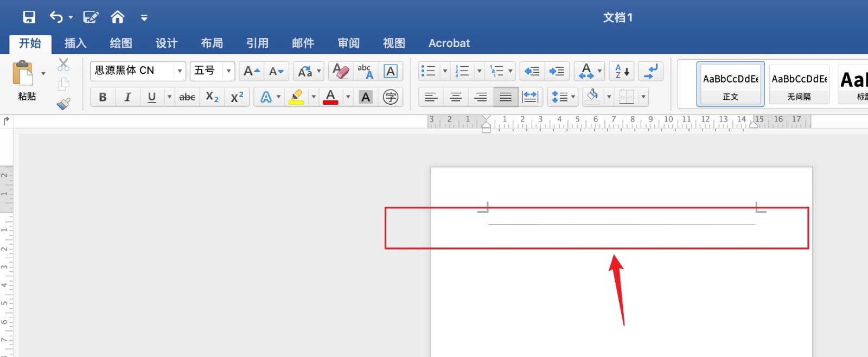Open the quick access toolbar customize arrow
This screenshot has width=868, height=357.
[x=144, y=18]
